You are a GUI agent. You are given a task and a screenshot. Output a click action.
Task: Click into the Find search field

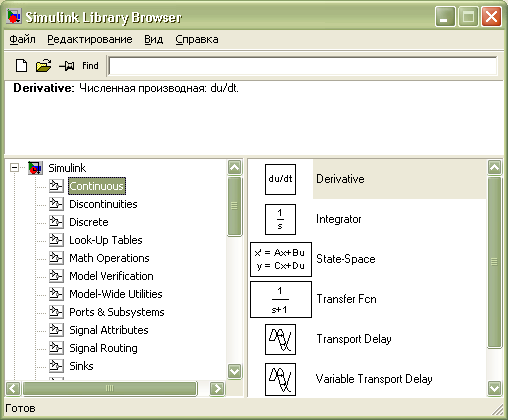(303, 66)
